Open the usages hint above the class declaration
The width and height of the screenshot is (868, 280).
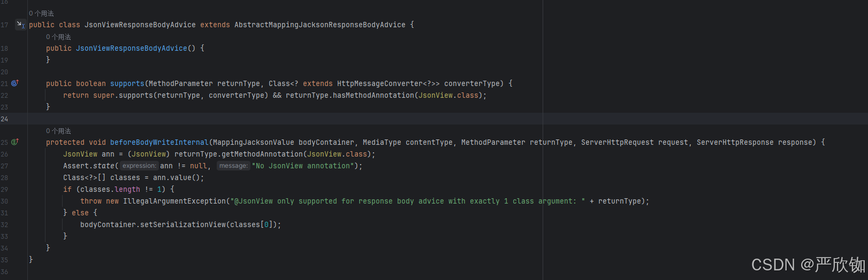pos(41,13)
